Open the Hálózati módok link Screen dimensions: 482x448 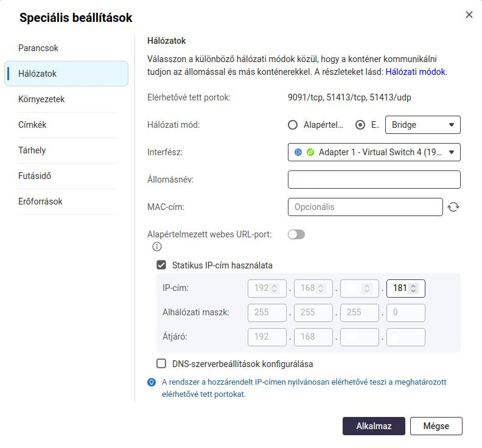point(415,72)
